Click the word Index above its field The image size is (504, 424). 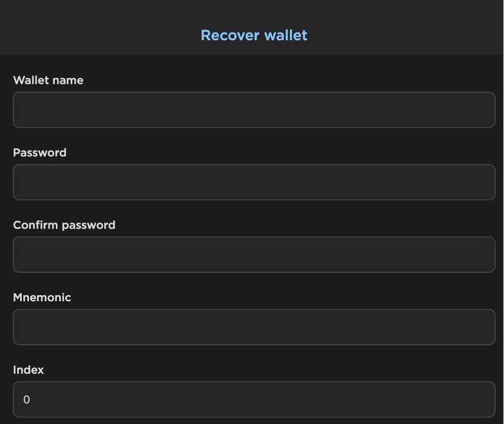coord(28,370)
